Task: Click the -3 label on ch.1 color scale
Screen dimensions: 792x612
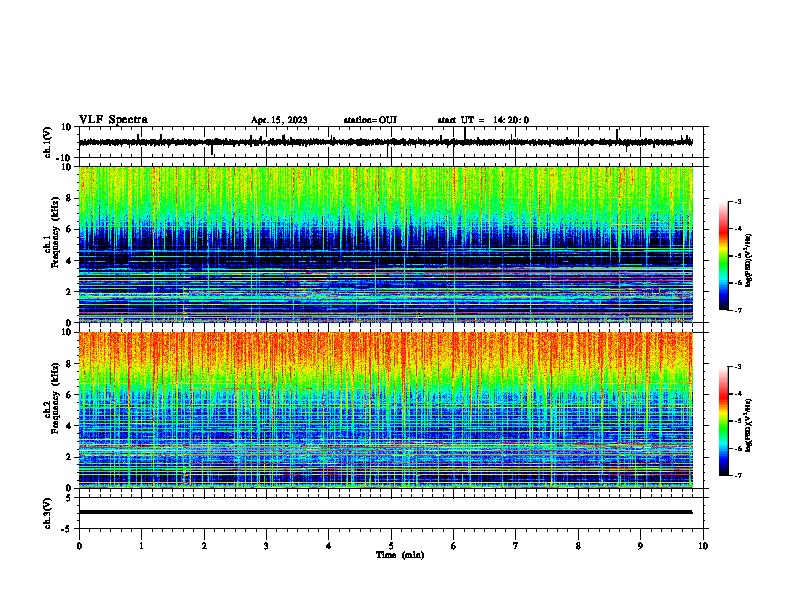Action: tap(738, 201)
